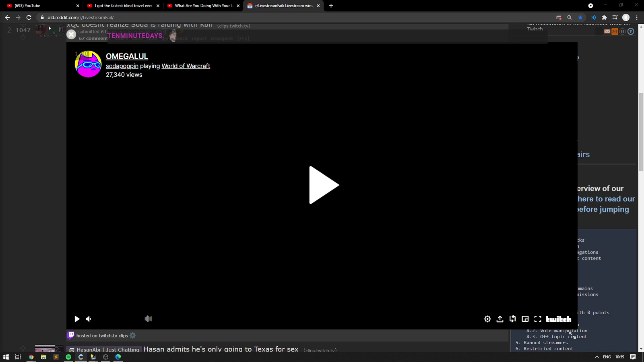Click the blue sound-waves extension icon
644x362 pixels.
593,17
